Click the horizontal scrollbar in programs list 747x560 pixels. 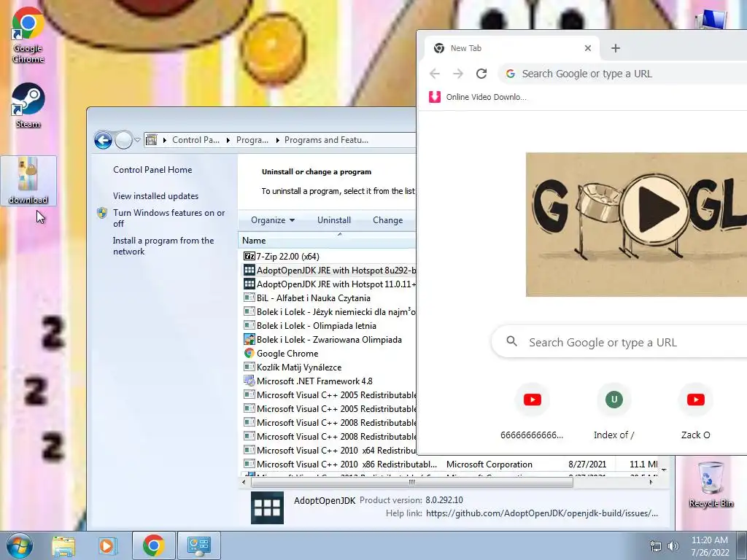click(x=412, y=482)
